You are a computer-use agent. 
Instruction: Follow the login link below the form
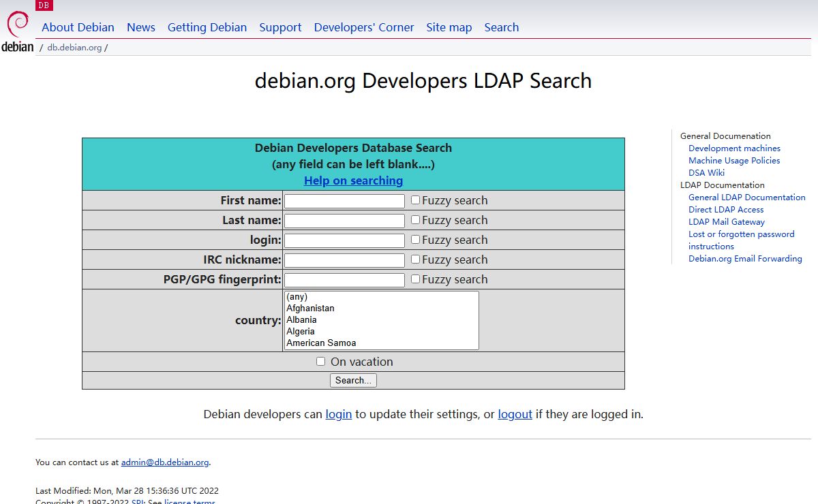[x=339, y=414]
